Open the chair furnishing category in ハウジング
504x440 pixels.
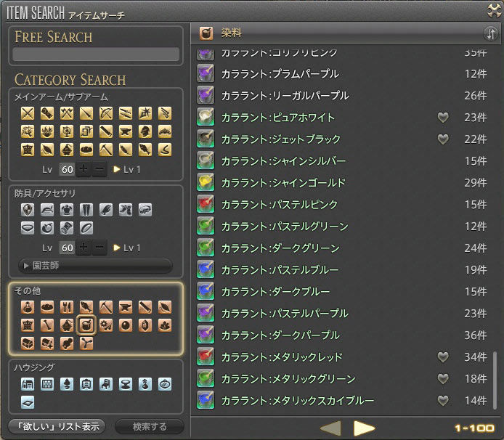coord(106,384)
